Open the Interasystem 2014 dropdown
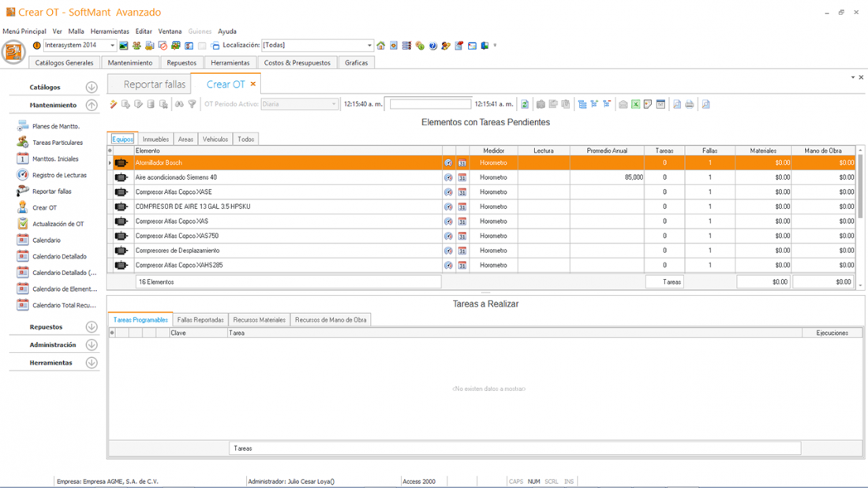Image resolution: width=868 pixels, height=488 pixels. pyautogui.click(x=112, y=46)
